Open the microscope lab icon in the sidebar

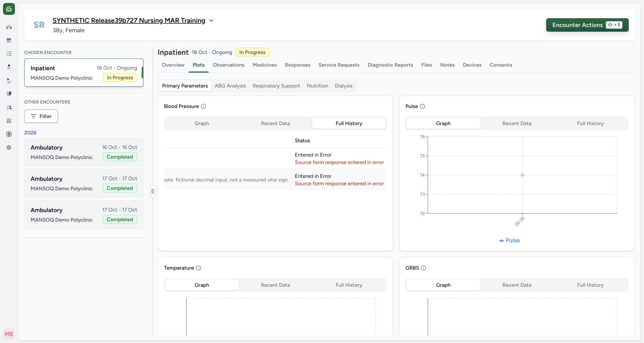click(x=9, y=80)
